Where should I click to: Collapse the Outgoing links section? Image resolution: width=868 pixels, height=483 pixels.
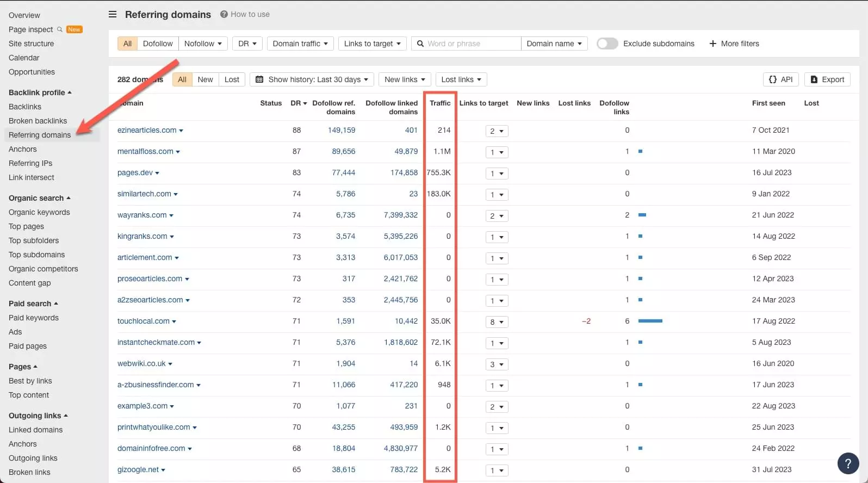[38, 416]
